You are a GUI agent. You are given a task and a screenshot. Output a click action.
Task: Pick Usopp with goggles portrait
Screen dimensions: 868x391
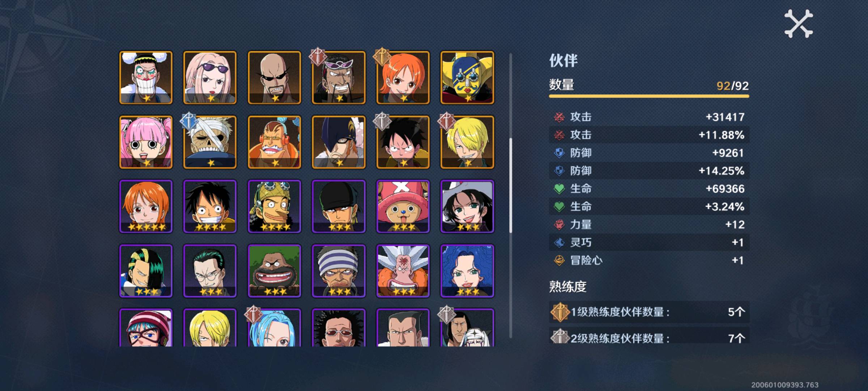tap(274, 206)
